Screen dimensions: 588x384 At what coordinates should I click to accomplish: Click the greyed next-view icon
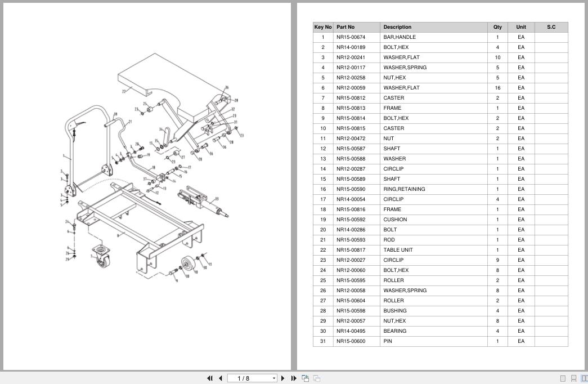[x=316, y=378]
